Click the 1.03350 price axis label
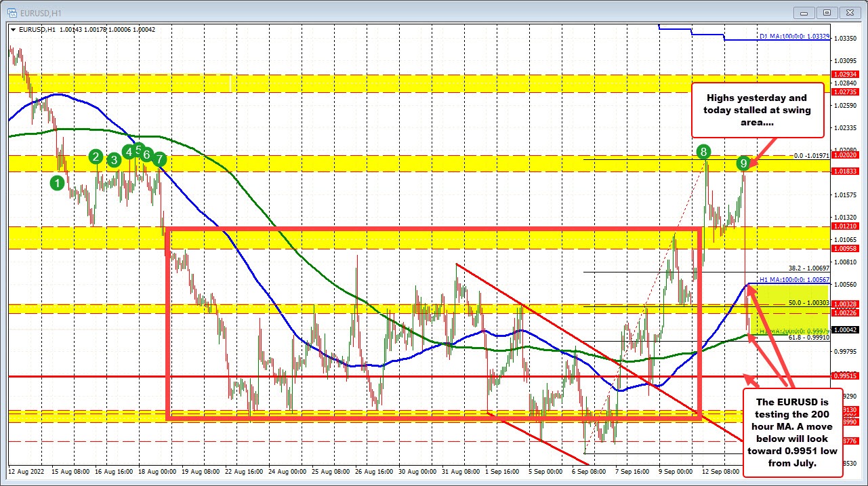This screenshot has height=486, width=868. [844, 39]
